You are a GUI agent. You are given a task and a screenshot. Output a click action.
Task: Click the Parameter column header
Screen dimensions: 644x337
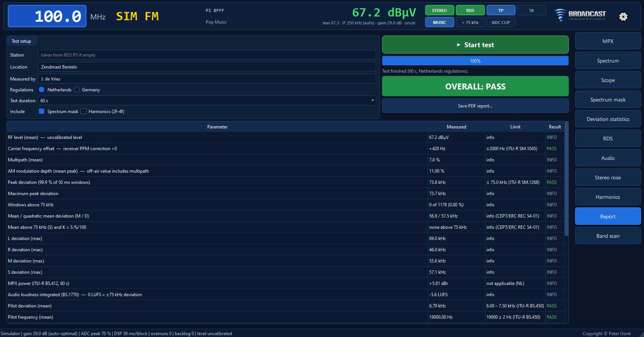(x=217, y=127)
